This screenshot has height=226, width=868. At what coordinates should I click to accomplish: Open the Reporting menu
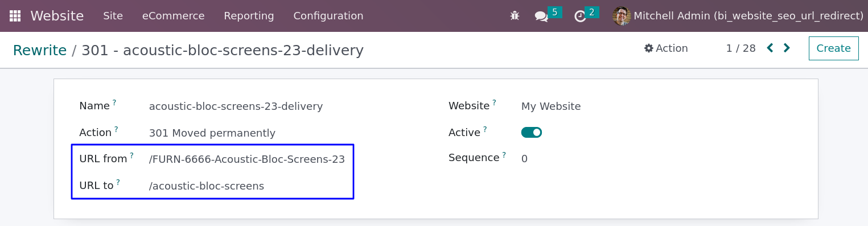[249, 16]
